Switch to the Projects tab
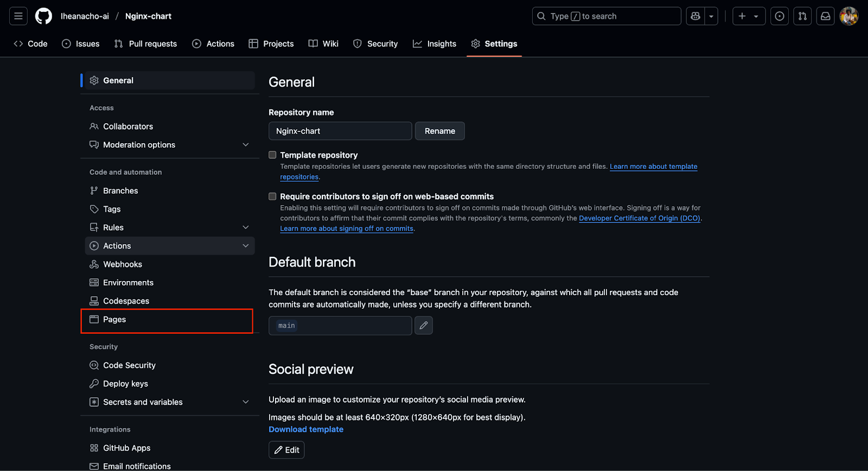This screenshot has height=471, width=868. (x=271, y=43)
